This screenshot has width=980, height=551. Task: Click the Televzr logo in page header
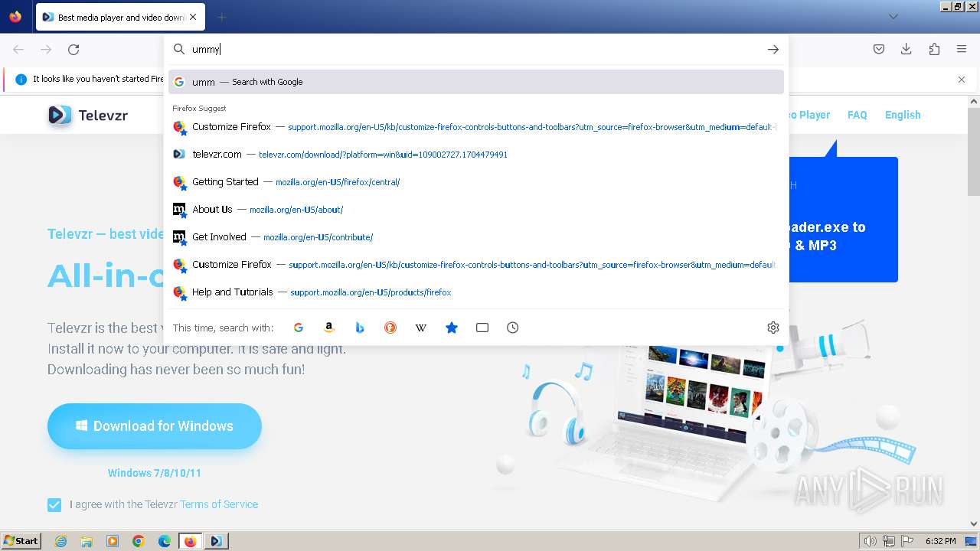click(x=88, y=115)
